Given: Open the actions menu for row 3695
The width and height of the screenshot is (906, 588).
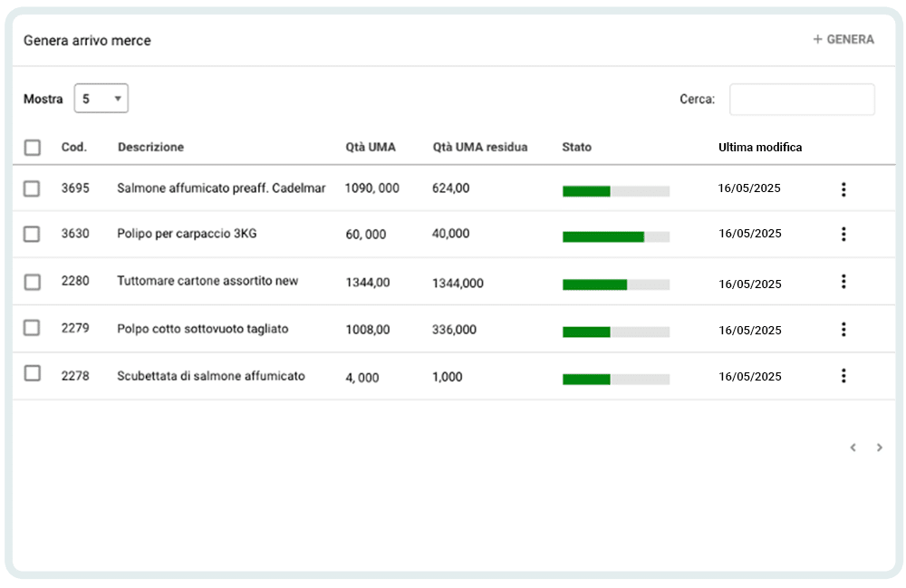Looking at the screenshot, I should (x=843, y=189).
